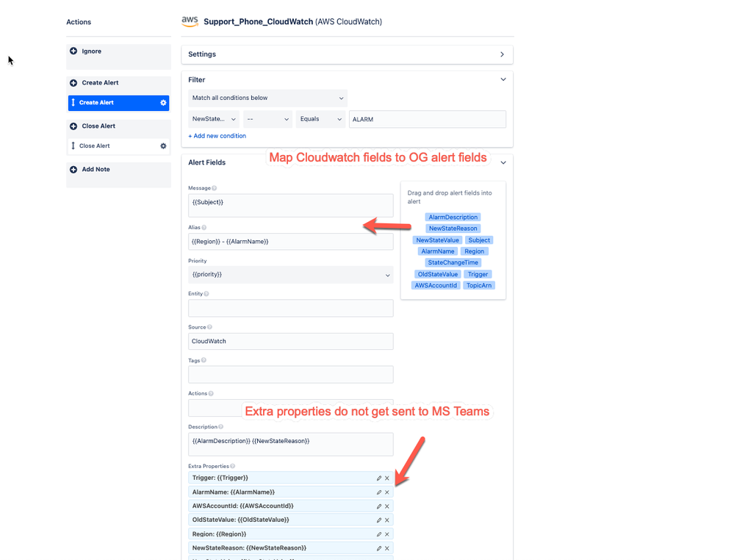Image resolution: width=734 pixels, height=560 pixels.
Task: Remove the Region extra property
Action: [x=387, y=534]
